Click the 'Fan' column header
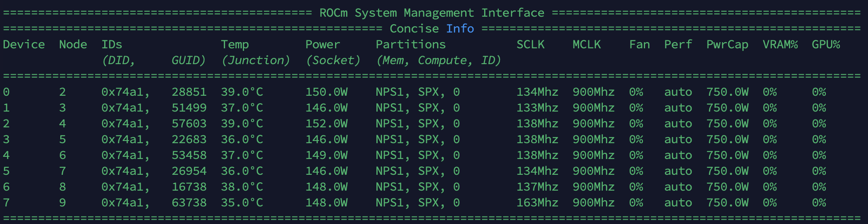 [x=639, y=44]
